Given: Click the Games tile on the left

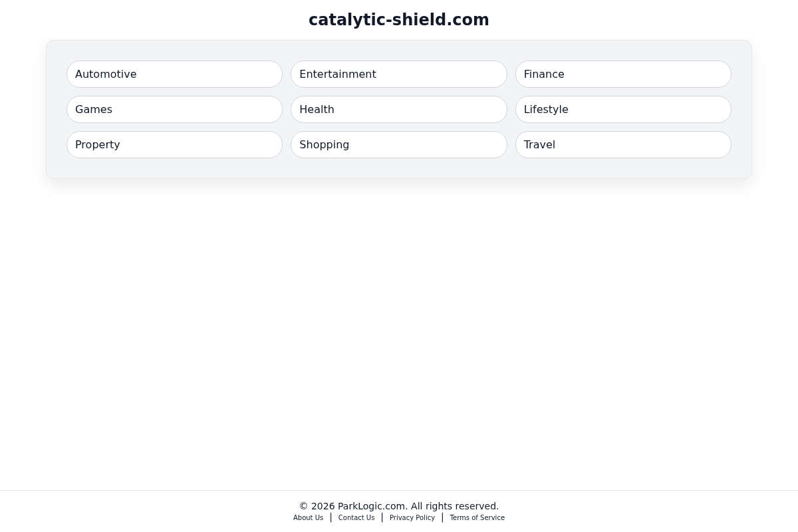Looking at the screenshot, I should point(174,109).
